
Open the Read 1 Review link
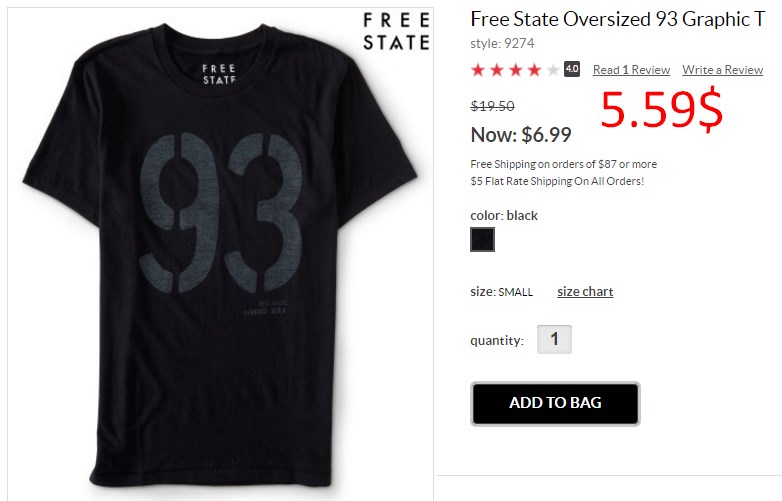click(x=631, y=70)
